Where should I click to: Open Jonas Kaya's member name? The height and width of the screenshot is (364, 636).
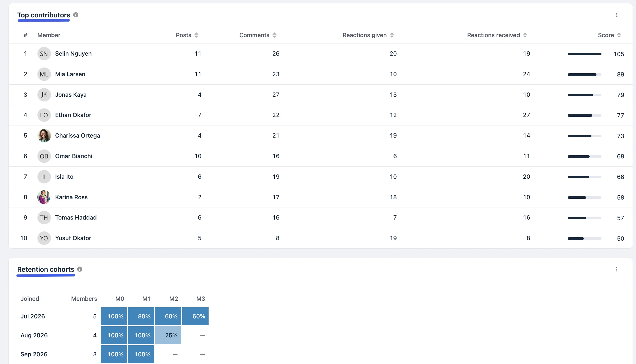(71, 95)
